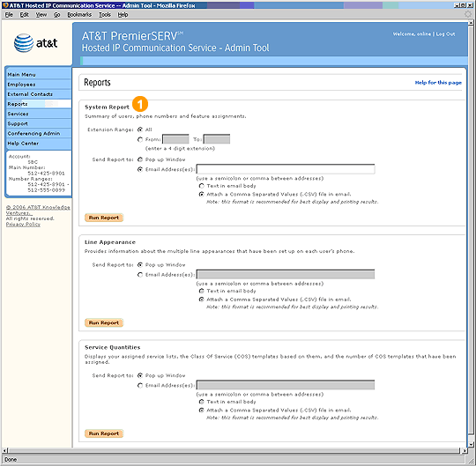
Task: Open External Contacts in sidebar
Action: (x=39, y=94)
